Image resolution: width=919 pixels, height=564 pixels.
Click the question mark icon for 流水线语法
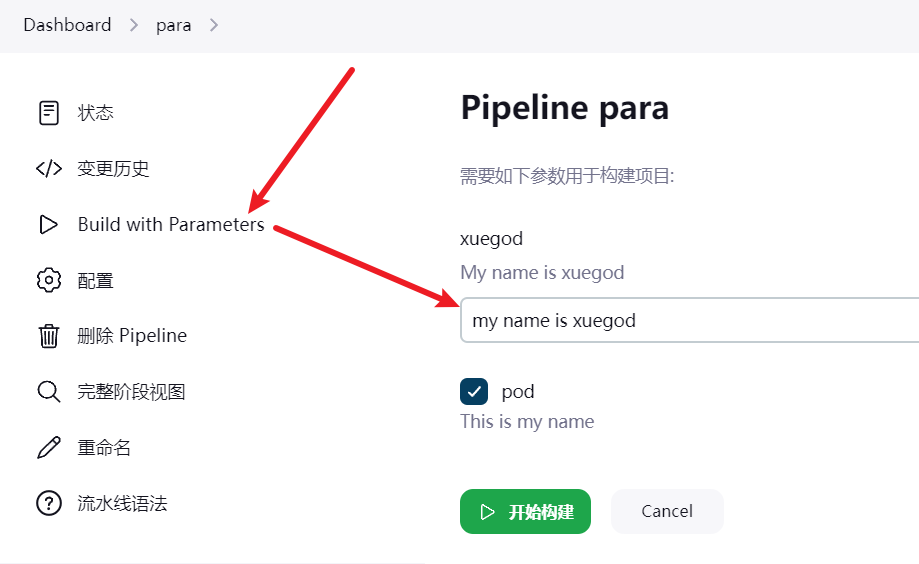48,503
